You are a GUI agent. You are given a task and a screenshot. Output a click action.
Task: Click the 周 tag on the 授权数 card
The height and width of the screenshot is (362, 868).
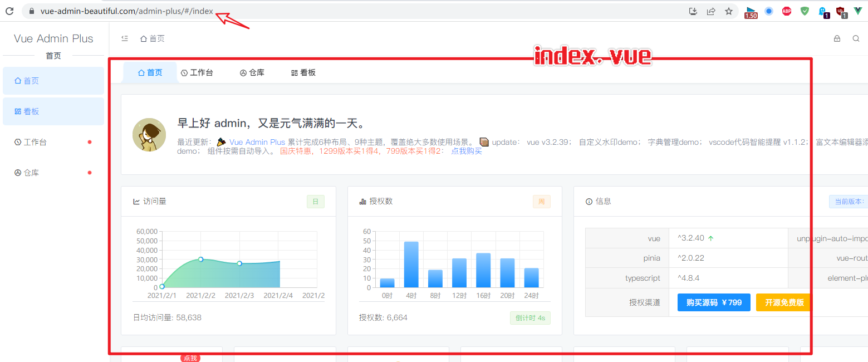(x=542, y=202)
